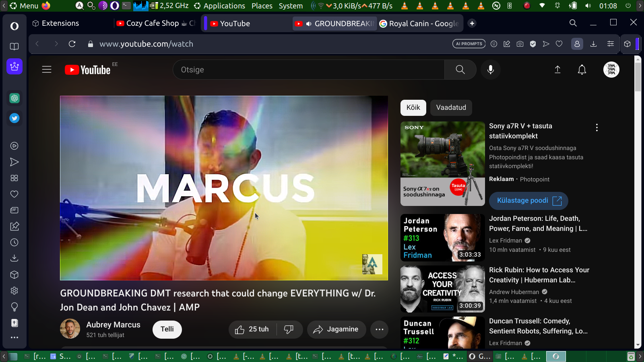Focus the Otsige search field
Screen dimensions: 644x362
pos(309,70)
